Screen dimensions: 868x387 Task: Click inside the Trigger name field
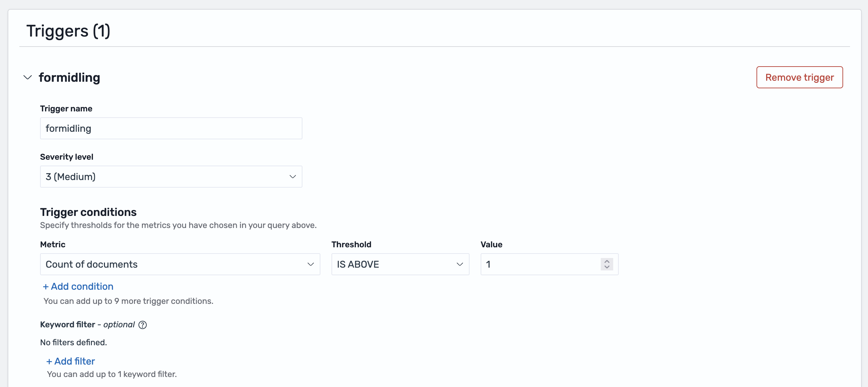(171, 128)
